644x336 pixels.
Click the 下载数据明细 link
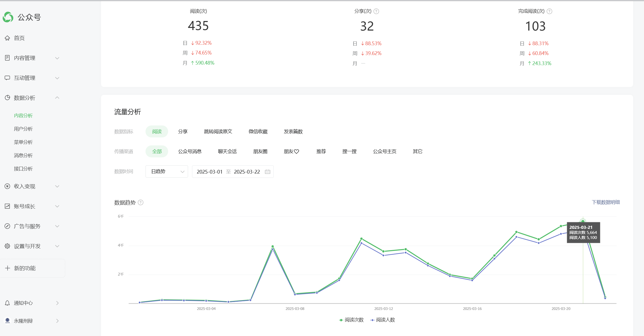click(606, 202)
